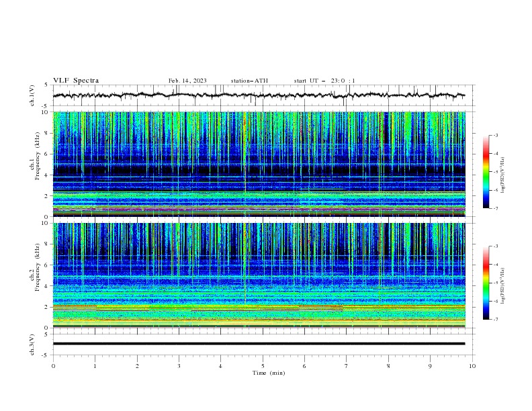Image resolution: width=532 pixels, height=411 pixels.
Task: Click the ch.2 color bar log(PSD) label
Action: click(x=502, y=286)
